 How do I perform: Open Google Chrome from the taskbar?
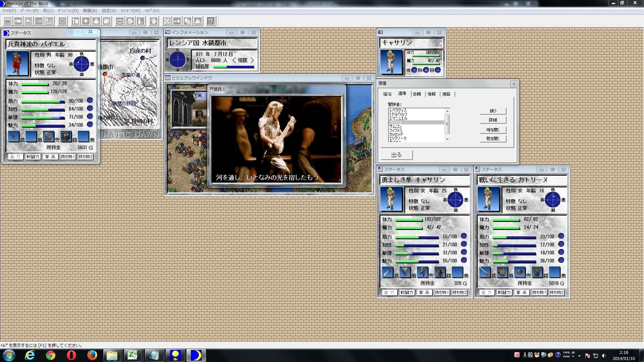[x=51, y=355]
